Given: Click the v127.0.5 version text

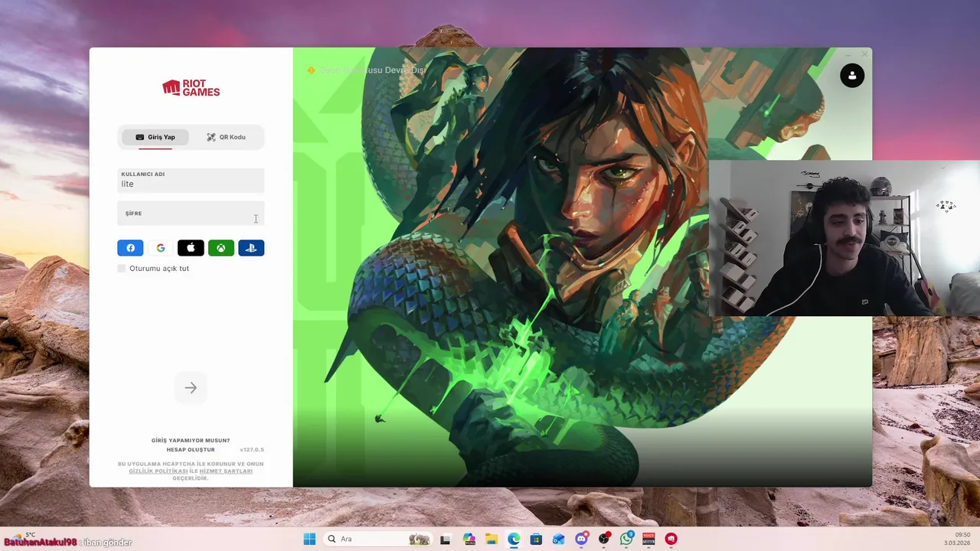Looking at the screenshot, I should pos(252,450).
